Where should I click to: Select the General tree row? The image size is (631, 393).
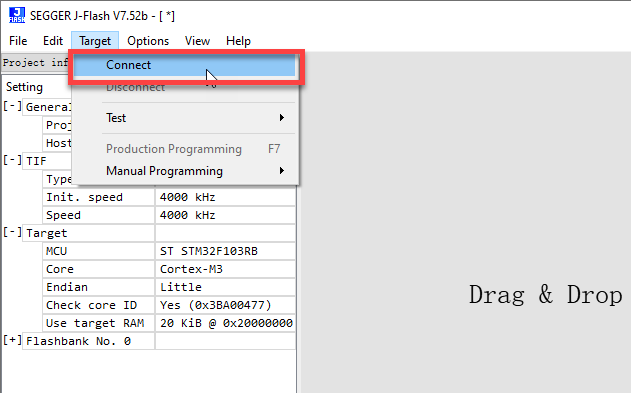(47, 107)
